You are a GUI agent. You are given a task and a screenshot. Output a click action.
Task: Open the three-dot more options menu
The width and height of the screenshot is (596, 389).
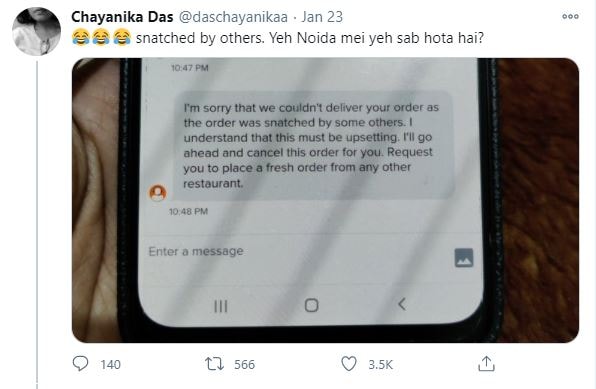point(570,16)
